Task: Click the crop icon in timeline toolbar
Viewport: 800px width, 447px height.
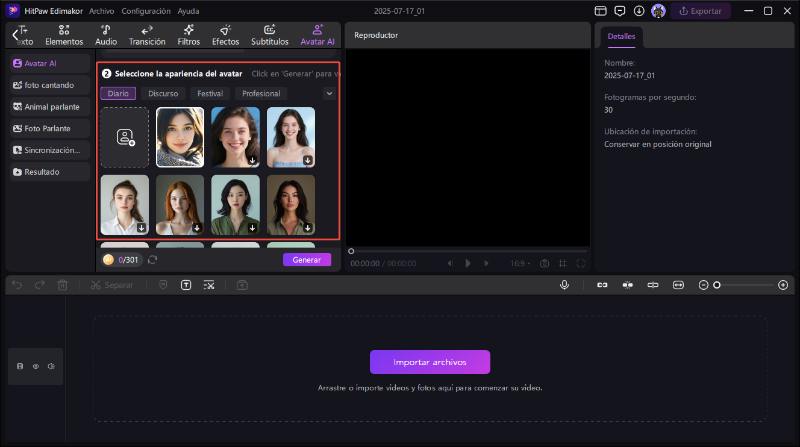Action: click(x=209, y=285)
